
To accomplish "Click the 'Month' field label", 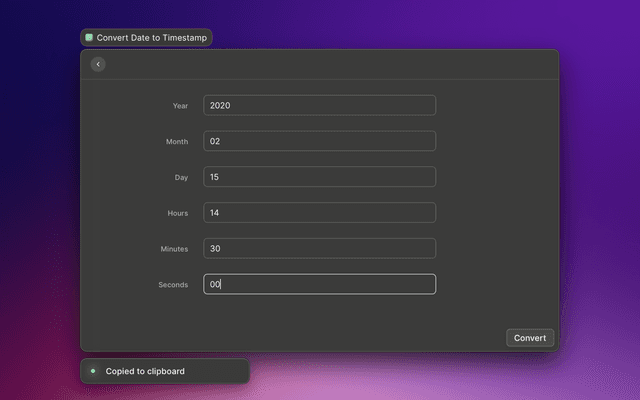I will point(177,141).
